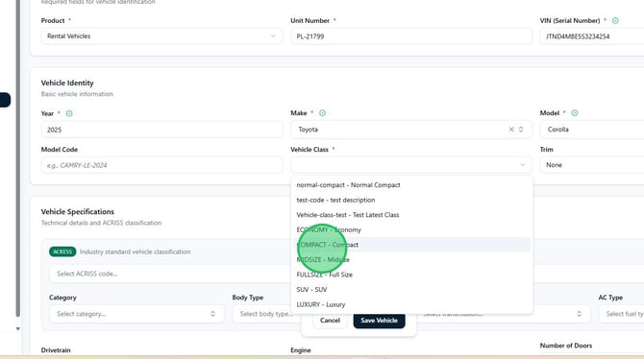Click the Number of Doors label
Image resolution: width=644 pixels, height=359 pixels.
point(566,346)
